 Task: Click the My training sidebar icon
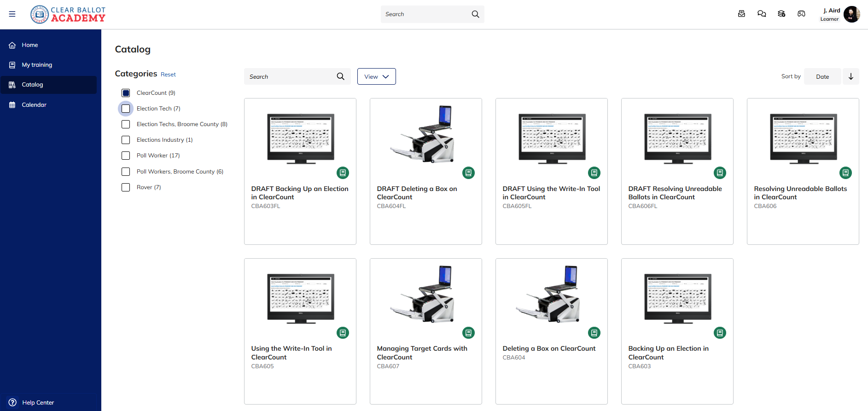12,65
